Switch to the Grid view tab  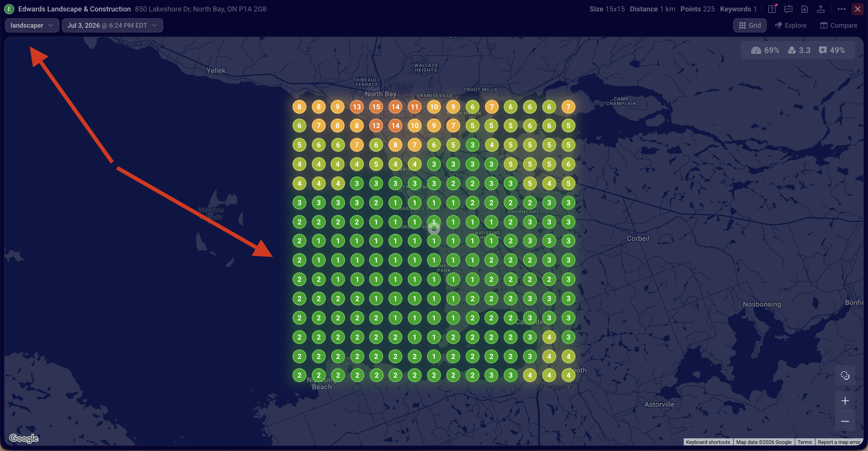click(750, 26)
